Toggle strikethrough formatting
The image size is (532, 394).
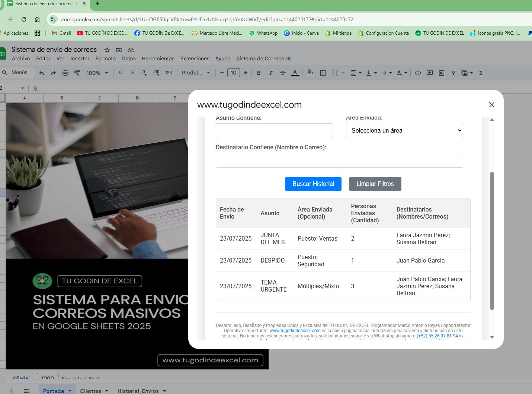pos(283,73)
